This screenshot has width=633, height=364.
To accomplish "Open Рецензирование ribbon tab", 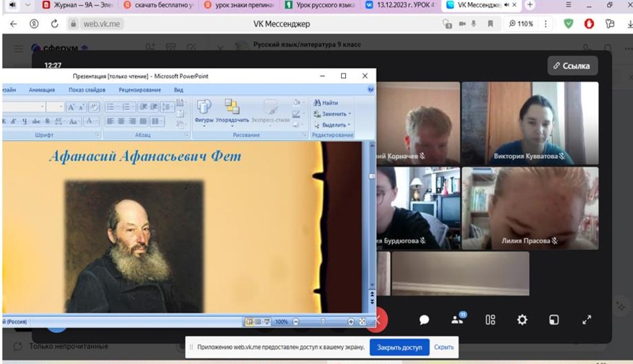I will coord(140,90).
